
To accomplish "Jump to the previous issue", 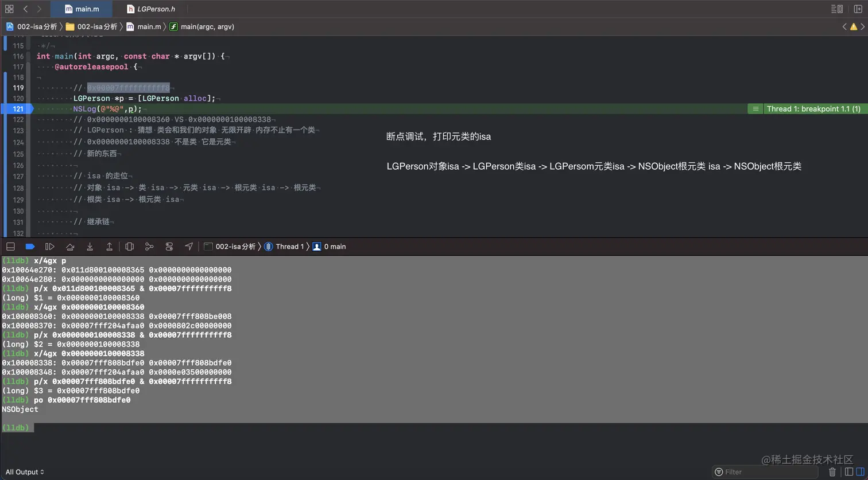I will 844,26.
